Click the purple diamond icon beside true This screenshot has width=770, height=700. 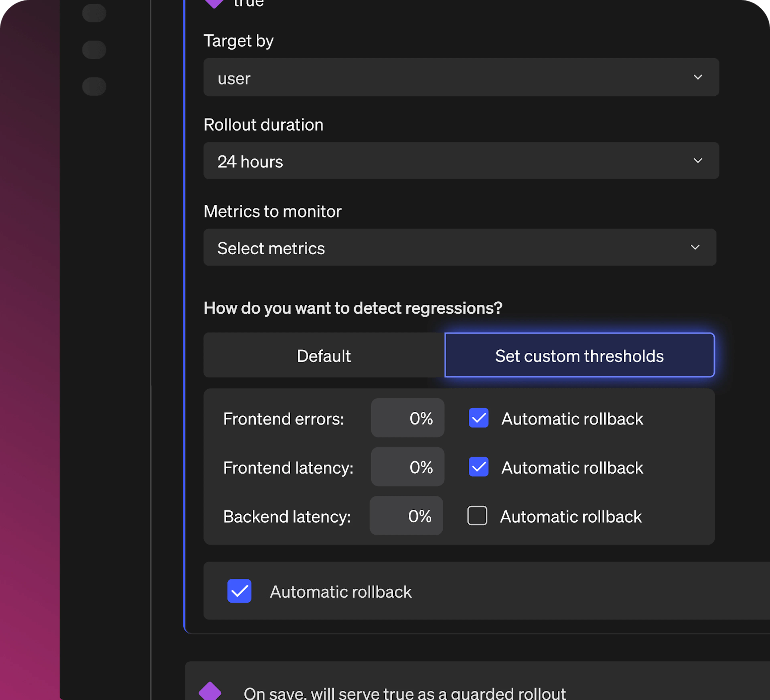pyautogui.click(x=214, y=3)
